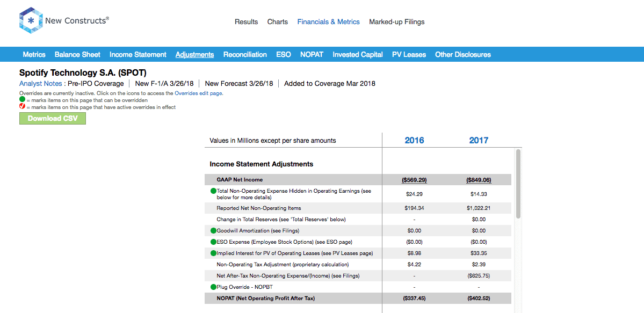Viewport: 644px width, 313px height.
Task: Click the $194.34 value
Action: point(415,208)
